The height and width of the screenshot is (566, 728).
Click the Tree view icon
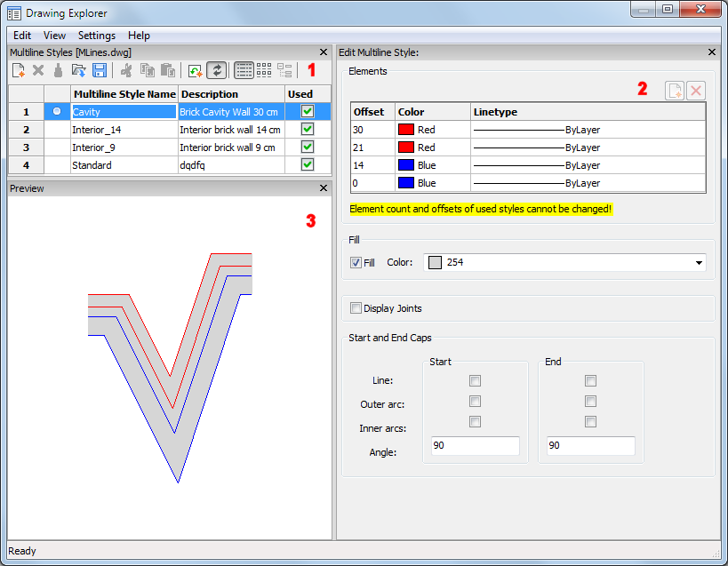(x=284, y=70)
